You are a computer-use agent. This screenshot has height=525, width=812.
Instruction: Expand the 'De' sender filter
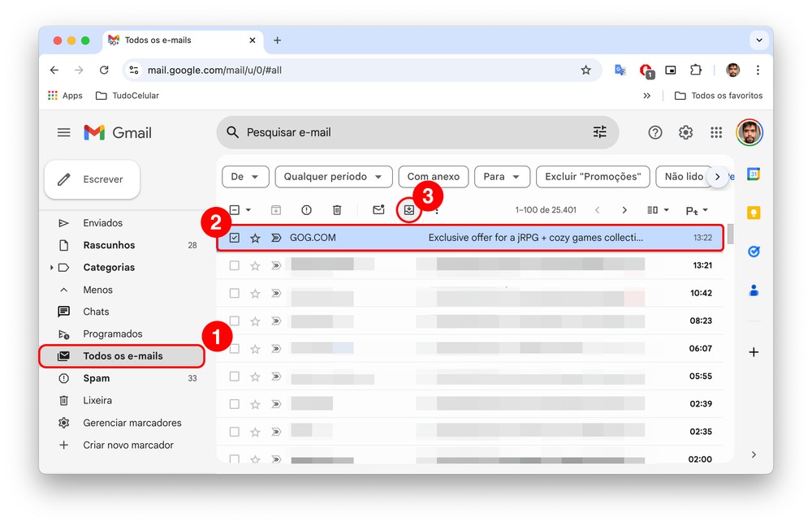click(245, 177)
